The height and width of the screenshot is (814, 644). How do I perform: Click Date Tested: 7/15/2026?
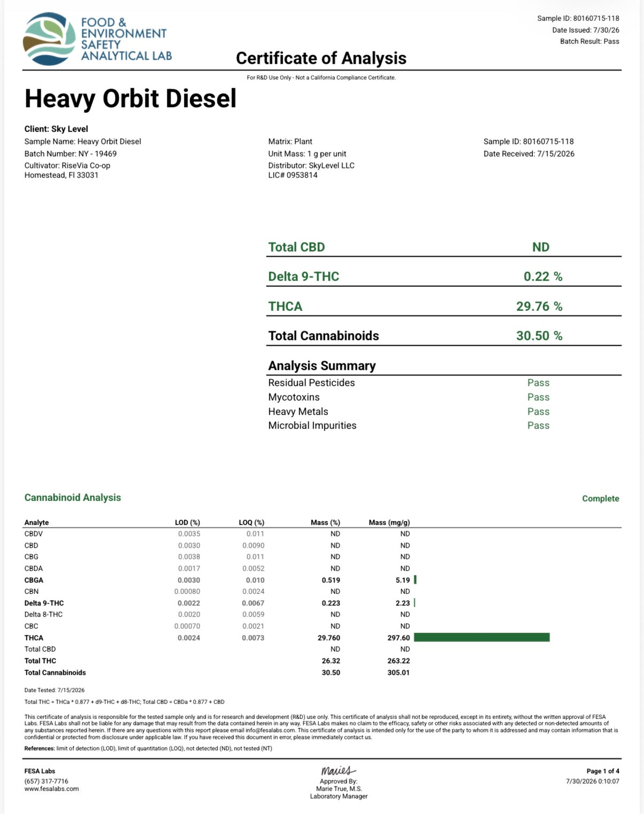(x=54, y=691)
